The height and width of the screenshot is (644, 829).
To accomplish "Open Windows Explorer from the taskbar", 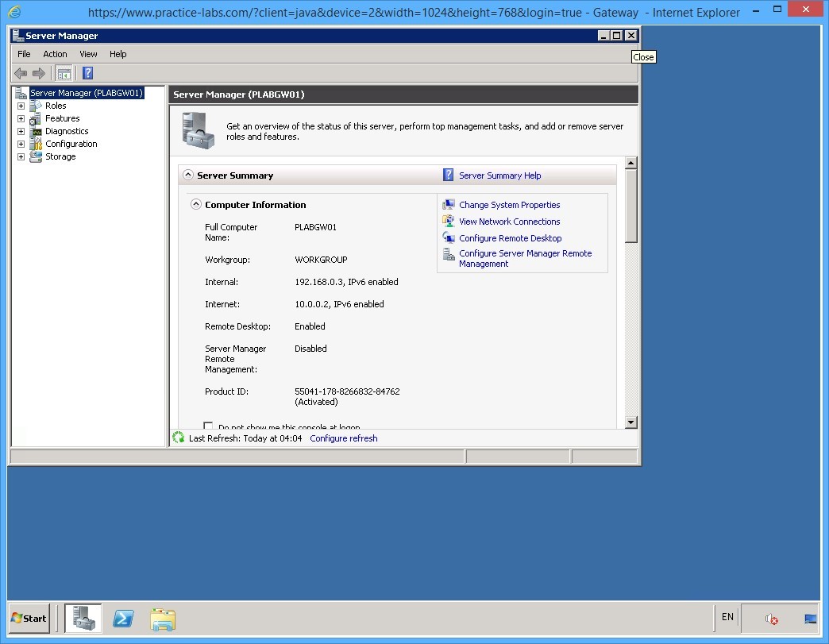I will pyautogui.click(x=163, y=619).
